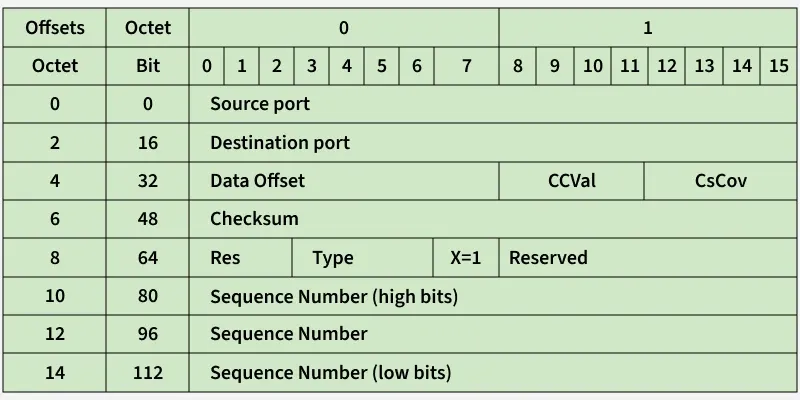Select the Destination port row
Viewport: 800px width, 400px height.
click(280, 142)
